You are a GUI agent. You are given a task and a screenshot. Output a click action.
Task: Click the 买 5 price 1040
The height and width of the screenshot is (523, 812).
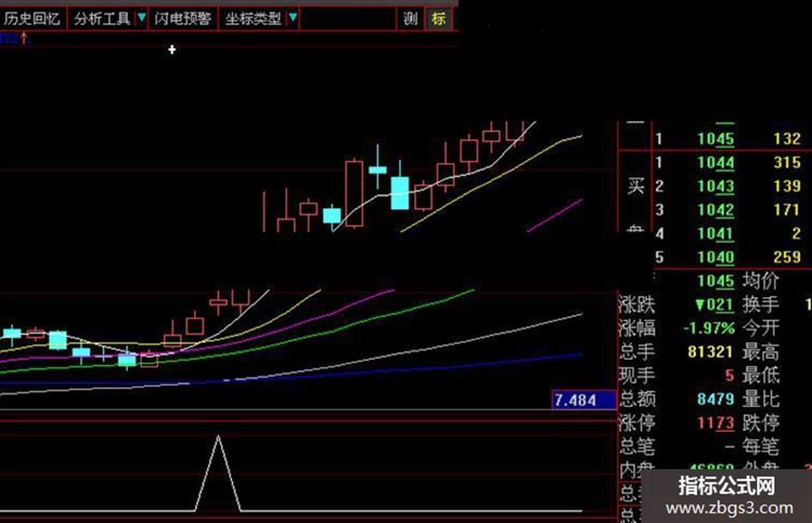point(716,257)
